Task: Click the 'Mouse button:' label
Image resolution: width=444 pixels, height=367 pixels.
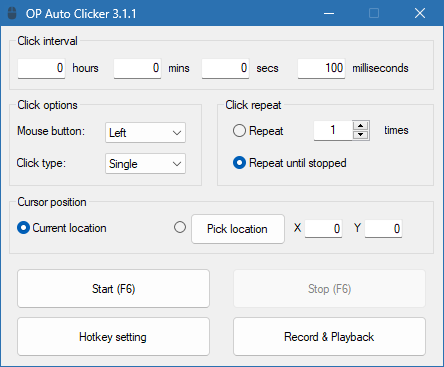Action: click(x=51, y=131)
